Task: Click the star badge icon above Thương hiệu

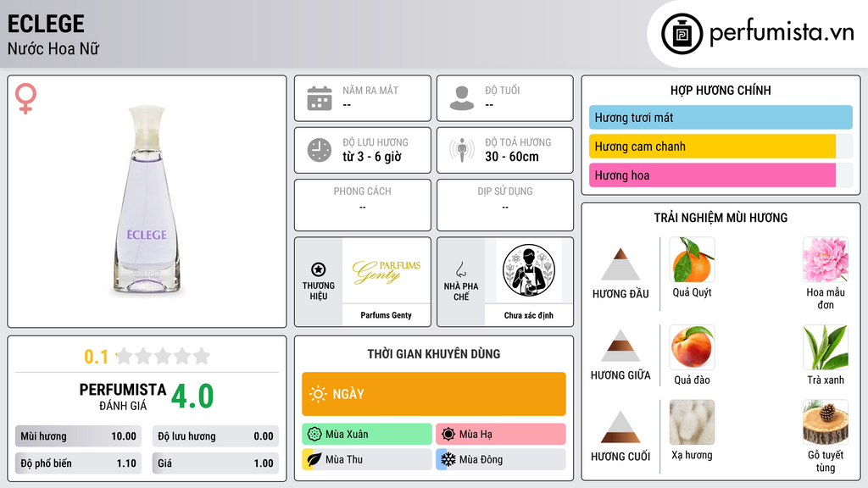Action: click(319, 269)
